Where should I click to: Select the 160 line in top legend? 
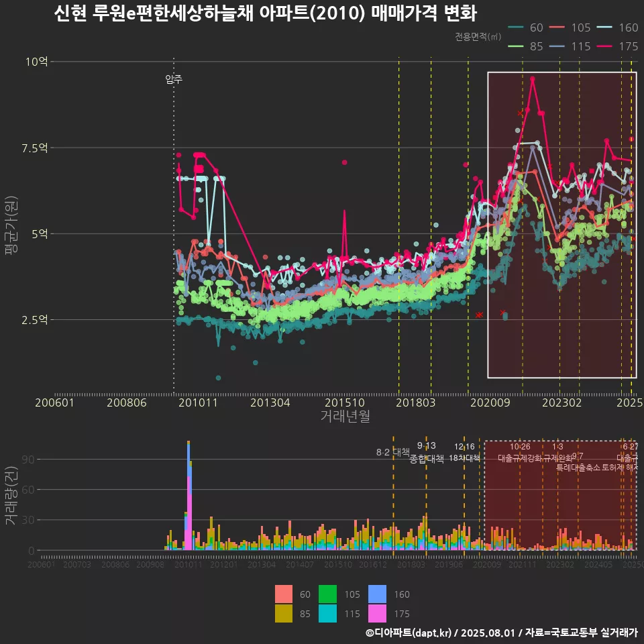tap(604, 28)
